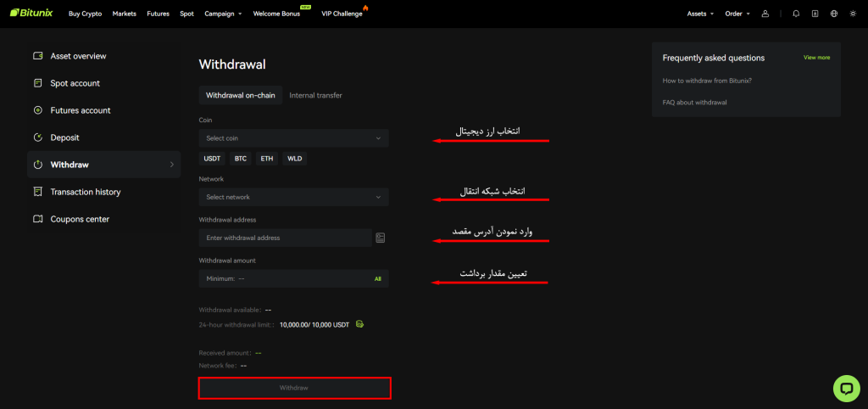Open the Select network dropdown
The width and height of the screenshot is (868, 409).
293,198
